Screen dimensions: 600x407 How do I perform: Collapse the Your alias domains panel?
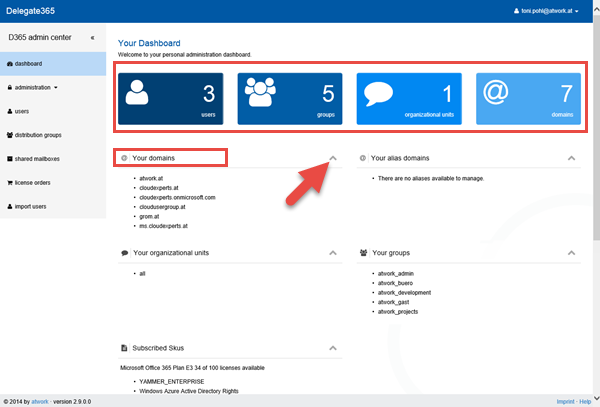571,158
